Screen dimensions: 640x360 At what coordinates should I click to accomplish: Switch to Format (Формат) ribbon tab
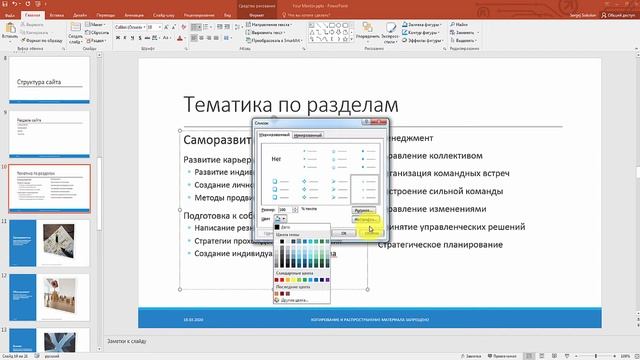(256, 15)
